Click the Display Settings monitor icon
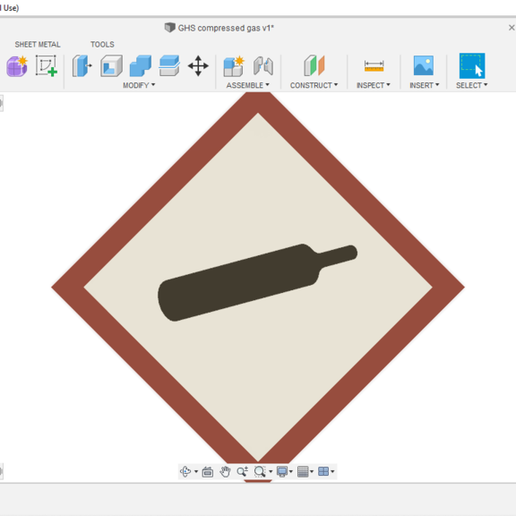 (282, 471)
